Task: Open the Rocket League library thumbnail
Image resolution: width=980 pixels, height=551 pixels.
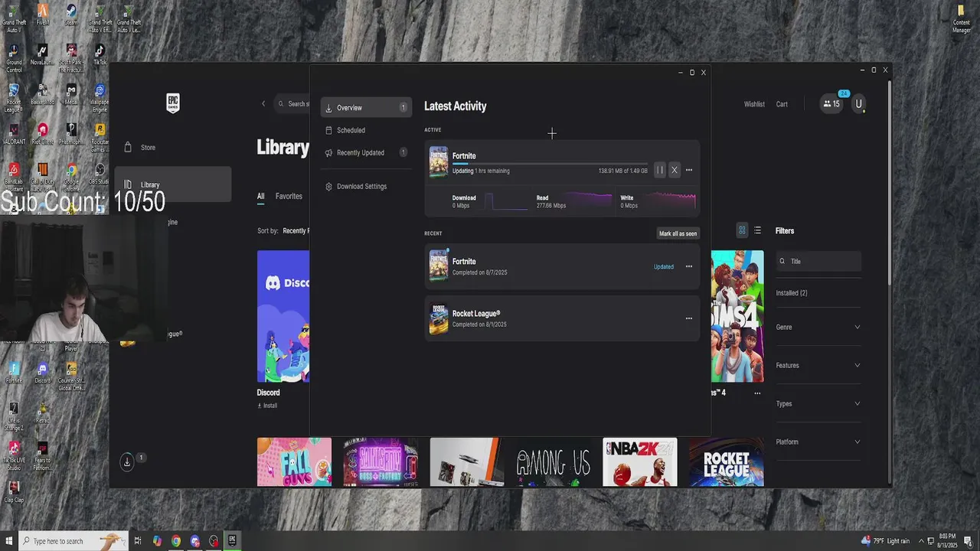Action: point(726,461)
